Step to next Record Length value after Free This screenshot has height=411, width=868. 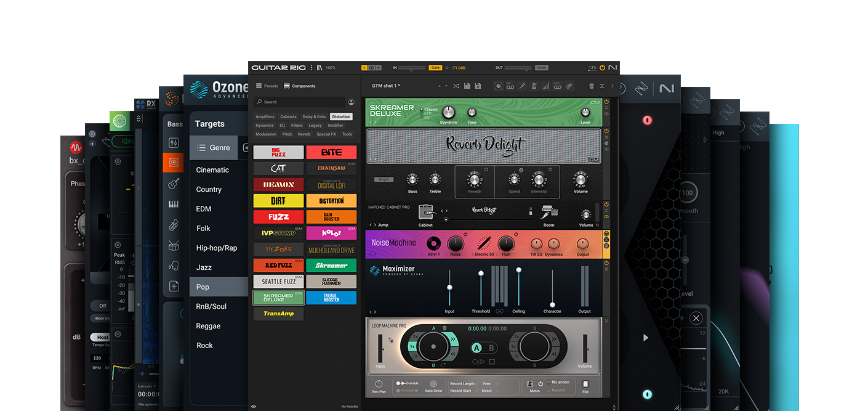point(497,383)
